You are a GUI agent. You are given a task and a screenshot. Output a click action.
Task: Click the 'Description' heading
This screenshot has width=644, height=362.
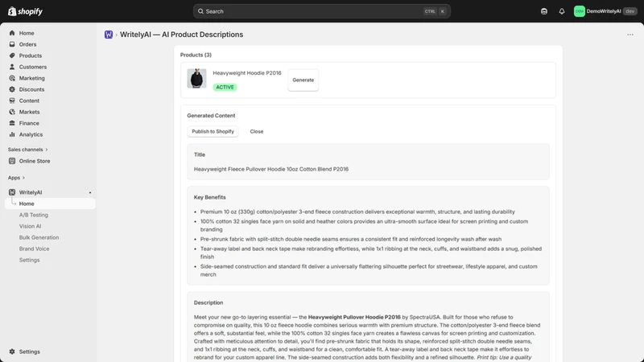(208, 302)
